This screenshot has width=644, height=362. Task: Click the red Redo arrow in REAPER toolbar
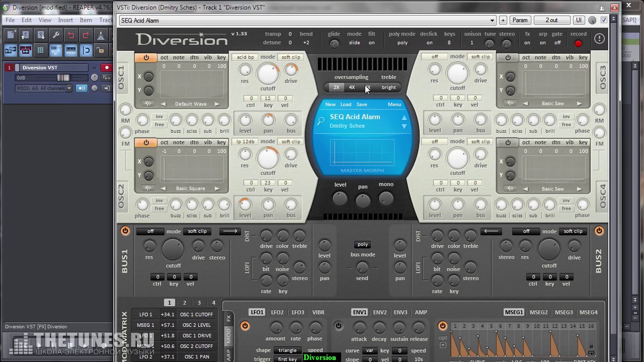[x=86, y=35]
